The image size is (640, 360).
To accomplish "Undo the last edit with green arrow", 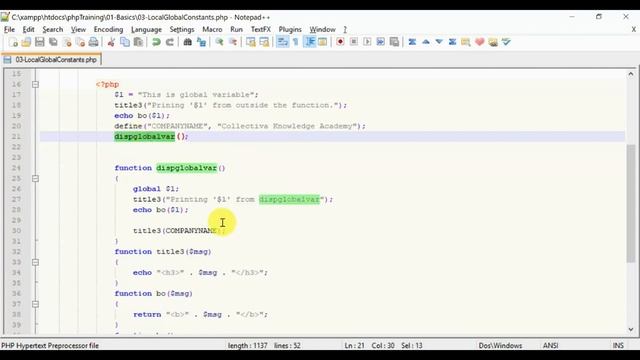I will 156,42.
